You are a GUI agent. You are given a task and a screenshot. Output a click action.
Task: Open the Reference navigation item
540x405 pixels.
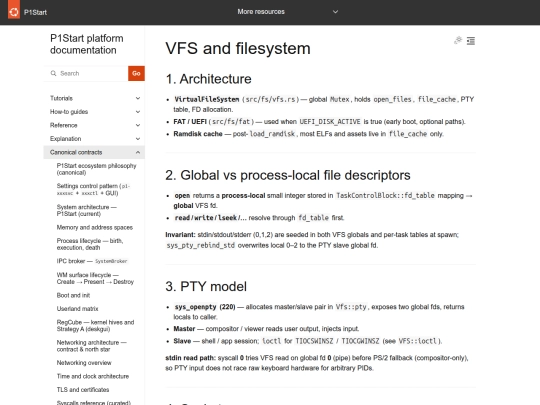pos(64,125)
